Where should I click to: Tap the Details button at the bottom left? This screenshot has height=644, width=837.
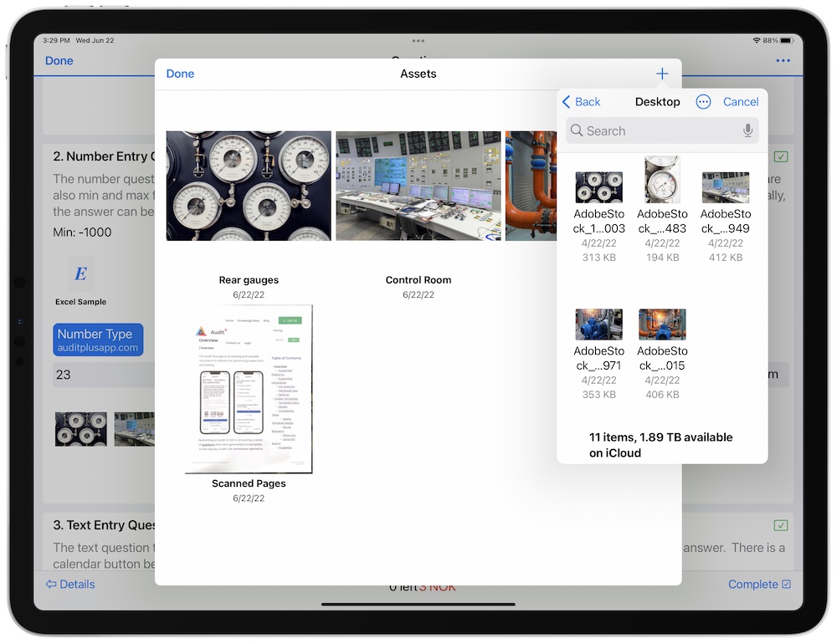point(70,585)
